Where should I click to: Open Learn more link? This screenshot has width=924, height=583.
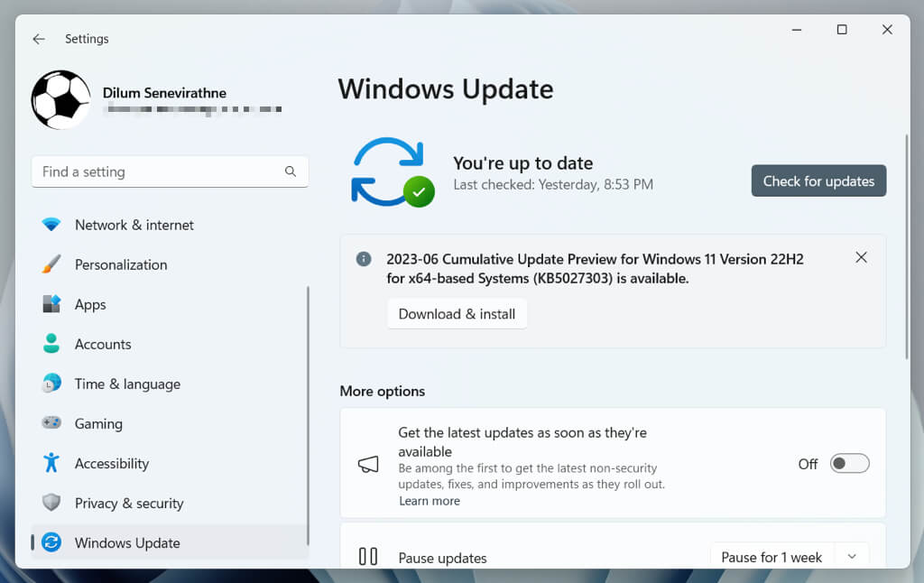pos(429,501)
